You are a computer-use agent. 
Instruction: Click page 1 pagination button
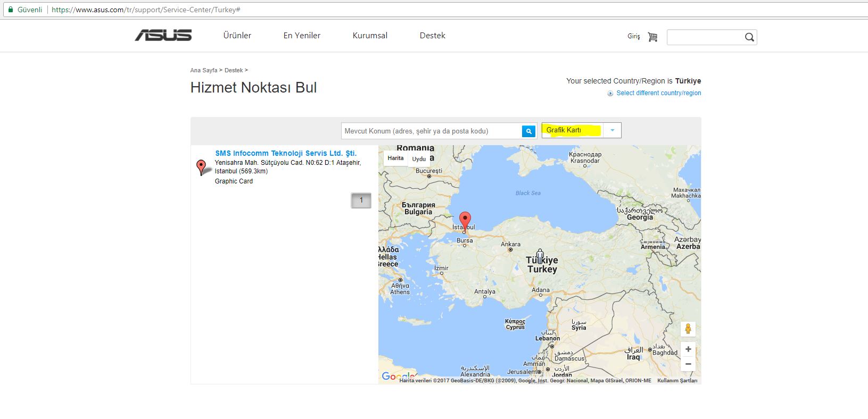coord(361,200)
